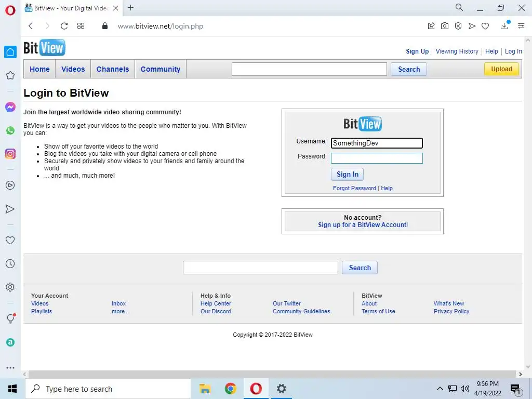Screen dimensions: 532x399
Task: Open the ad blocker shield icon
Action: pyautogui.click(x=458, y=26)
